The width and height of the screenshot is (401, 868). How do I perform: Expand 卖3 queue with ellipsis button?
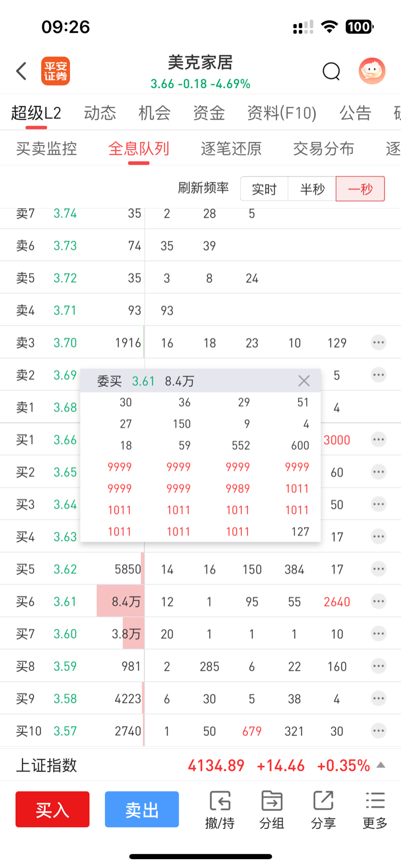coord(379,342)
